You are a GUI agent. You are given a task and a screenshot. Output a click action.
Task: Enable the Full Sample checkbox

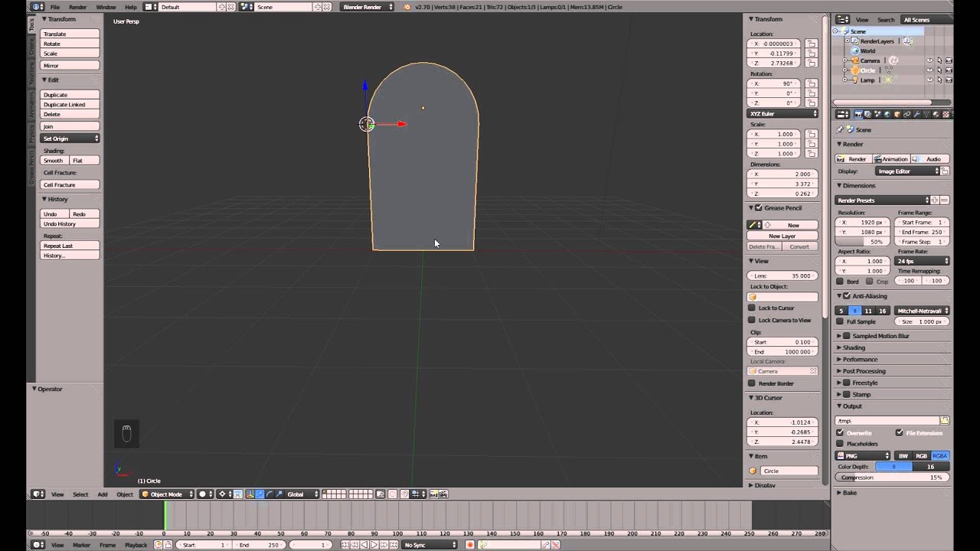(841, 321)
